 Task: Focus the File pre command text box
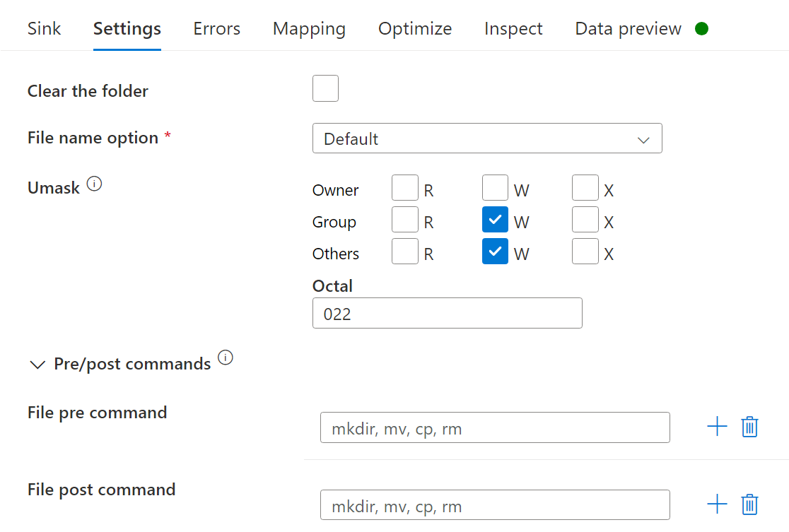click(x=494, y=428)
